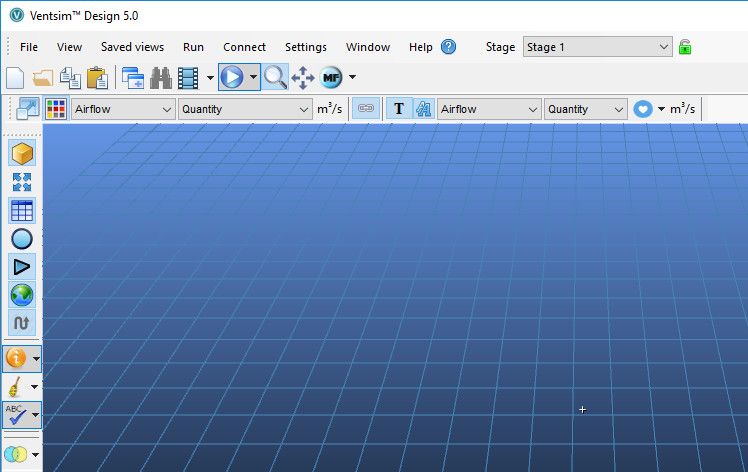Click the orange 3D cube icon
The height and width of the screenshot is (472, 748).
[x=22, y=154]
